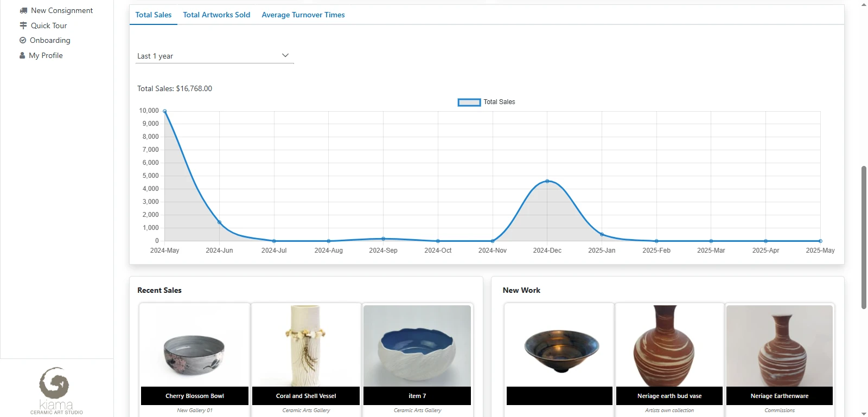Viewport: 868px width, 417px height.
Task: Open the Onboarding link in sidebar
Action: 50,40
